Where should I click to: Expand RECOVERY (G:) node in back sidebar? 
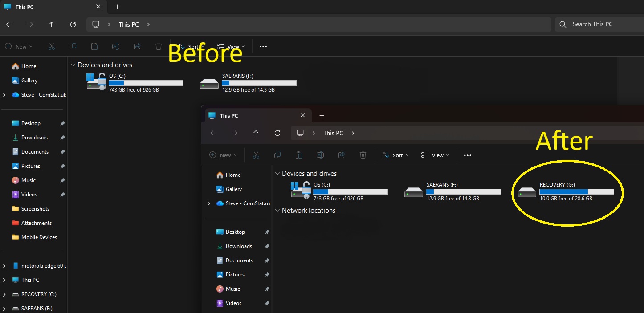pos(4,294)
